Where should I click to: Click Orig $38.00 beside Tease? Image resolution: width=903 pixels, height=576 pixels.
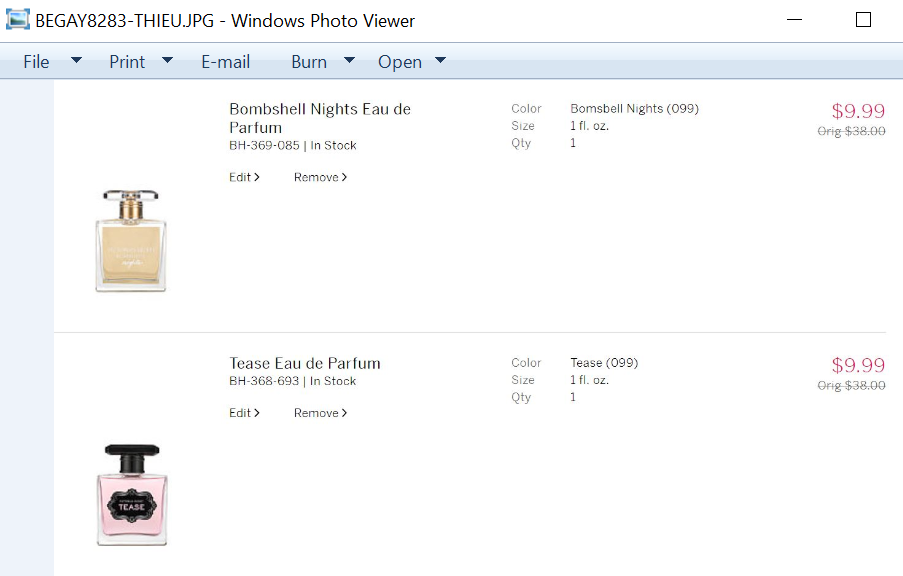pyautogui.click(x=852, y=385)
